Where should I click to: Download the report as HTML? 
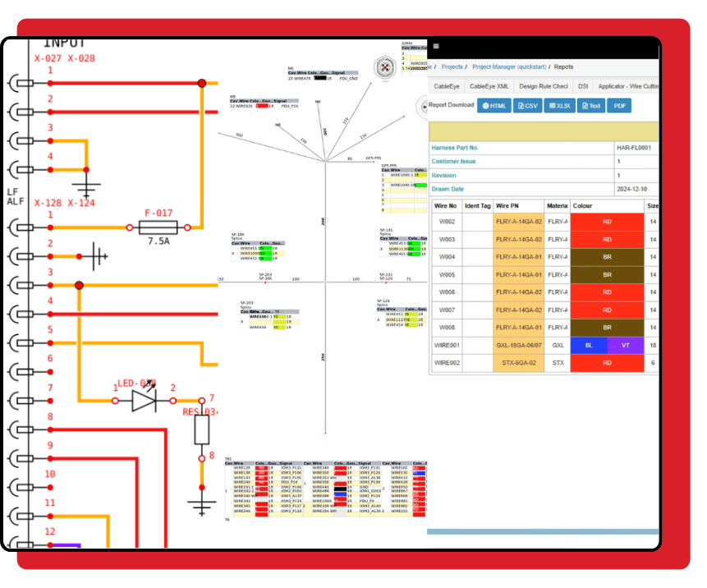494,106
